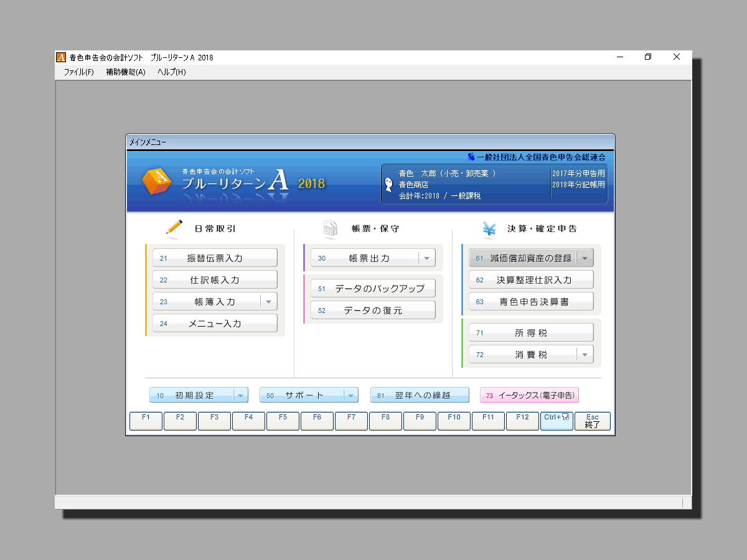Click the pencil icon beside 日常取引
The image size is (747, 560).
point(174,228)
